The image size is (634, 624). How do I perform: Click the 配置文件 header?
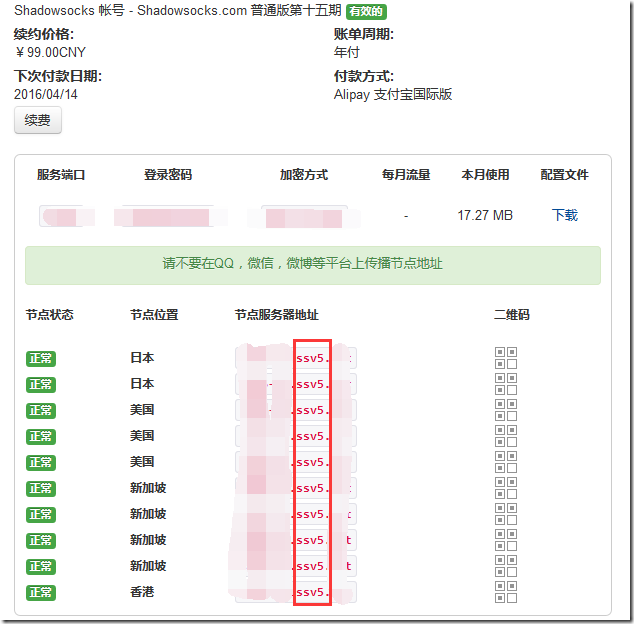click(564, 175)
